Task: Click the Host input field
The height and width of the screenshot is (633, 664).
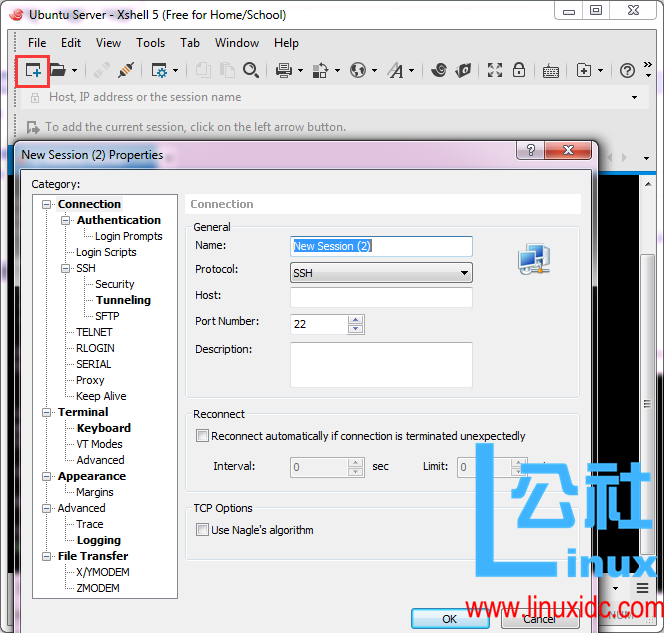Action: [380, 297]
